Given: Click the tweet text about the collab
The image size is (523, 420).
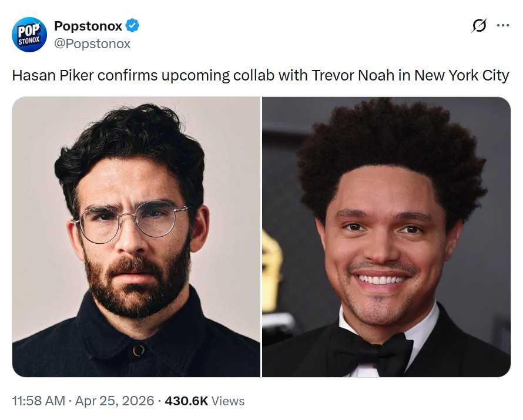Looking at the screenshot, I should click(x=260, y=76).
